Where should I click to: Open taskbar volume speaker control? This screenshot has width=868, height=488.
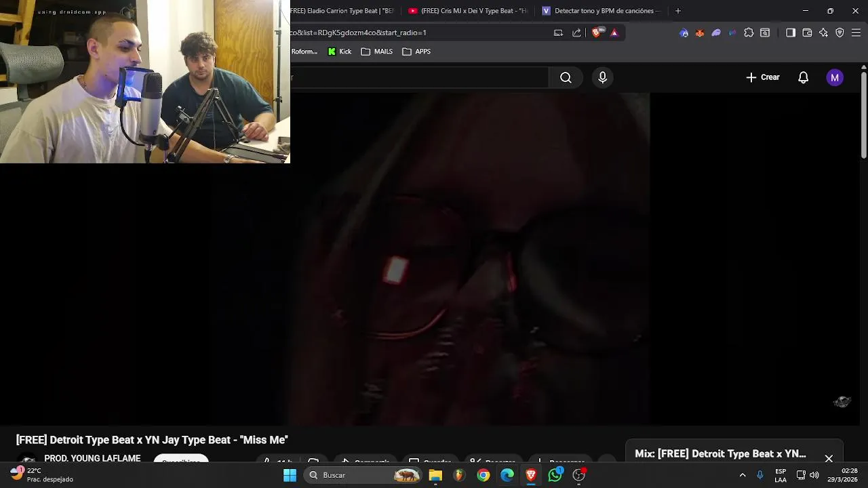tap(814, 475)
